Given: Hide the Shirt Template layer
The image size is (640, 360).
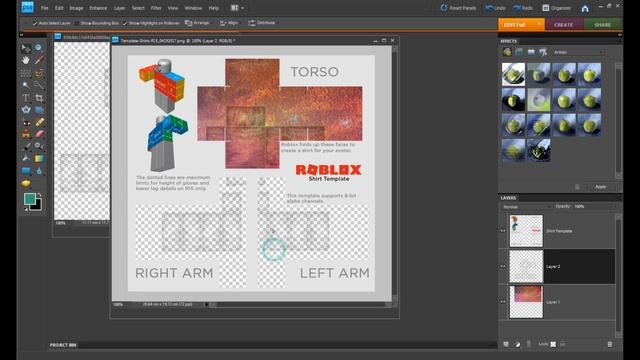Looking at the screenshot, I should click(x=503, y=231).
